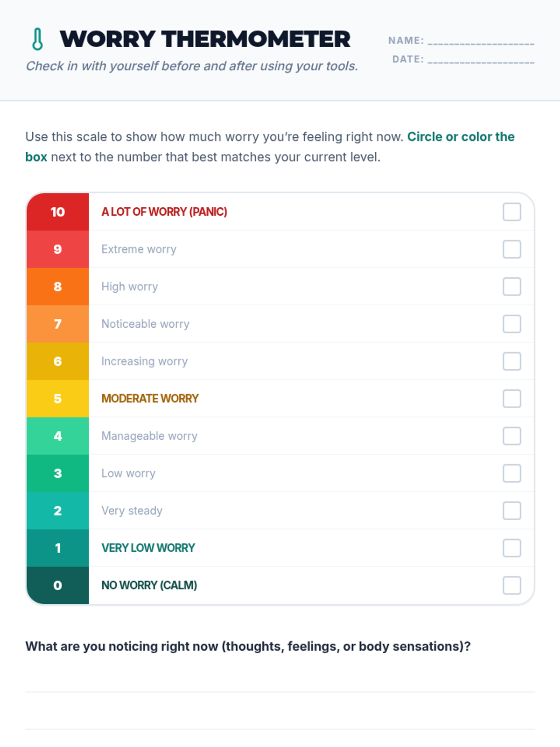Viewport: 560px width, 747px height.
Task: Select the Noticeable worry checkbox
Action: tap(511, 324)
